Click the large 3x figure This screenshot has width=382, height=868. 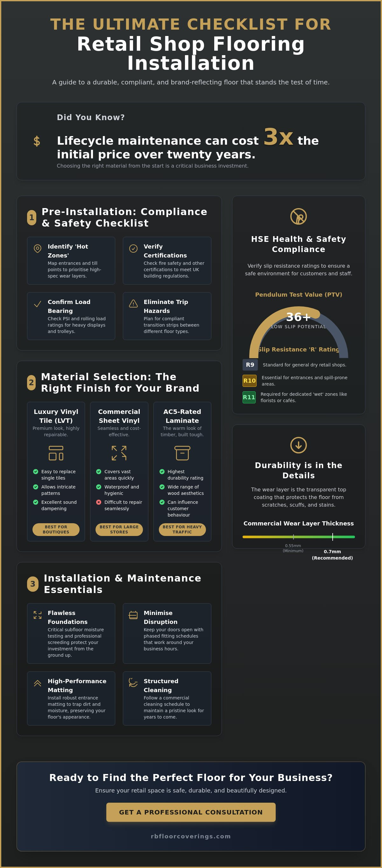tap(278, 137)
